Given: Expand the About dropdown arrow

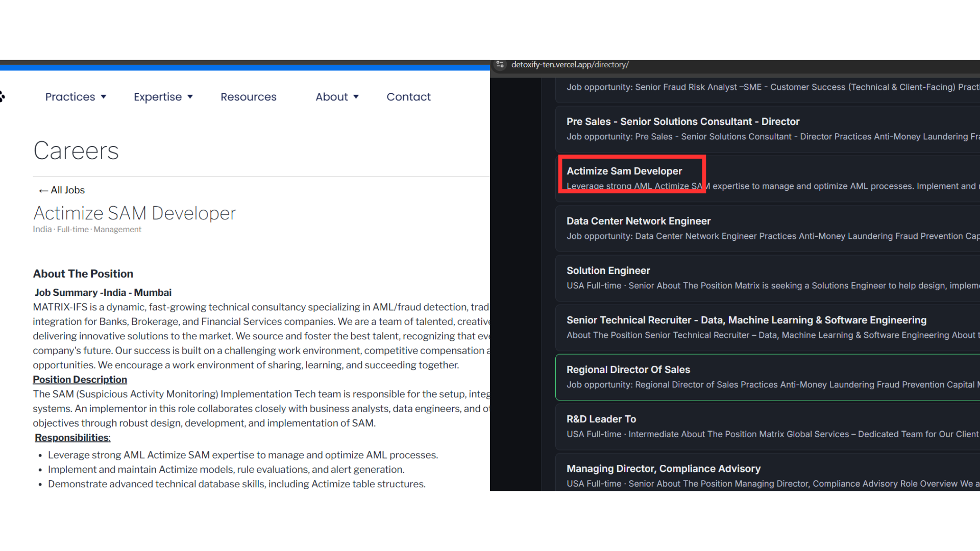Looking at the screenshot, I should (356, 97).
